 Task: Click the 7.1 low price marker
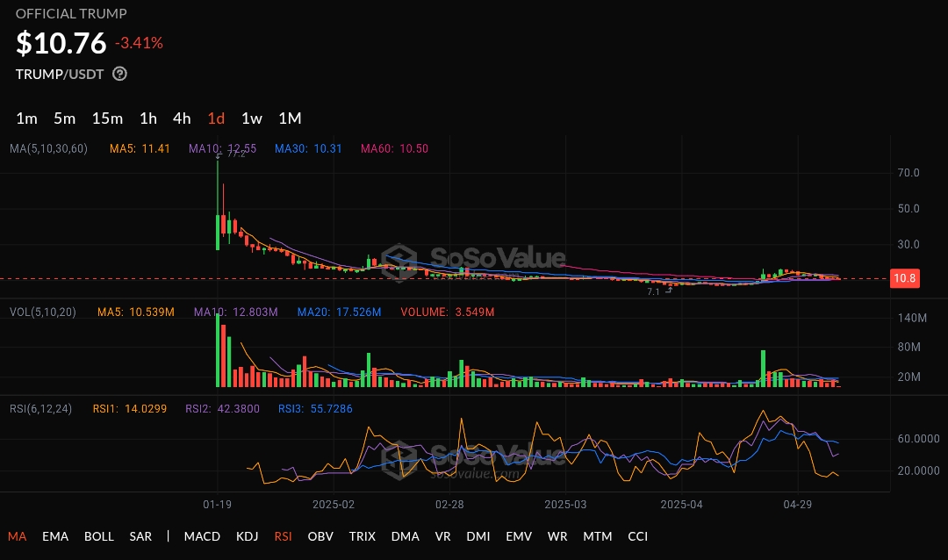pyautogui.click(x=654, y=292)
